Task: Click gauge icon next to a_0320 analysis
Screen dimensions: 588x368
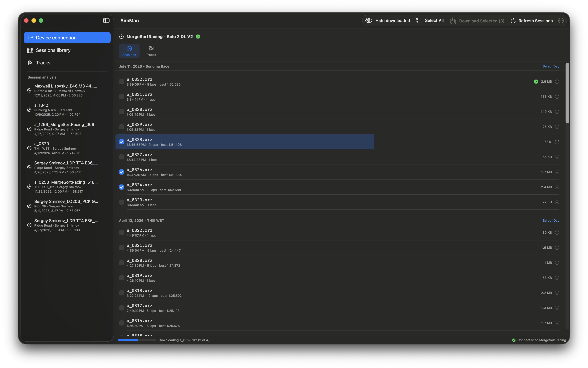Action: tap(29, 148)
